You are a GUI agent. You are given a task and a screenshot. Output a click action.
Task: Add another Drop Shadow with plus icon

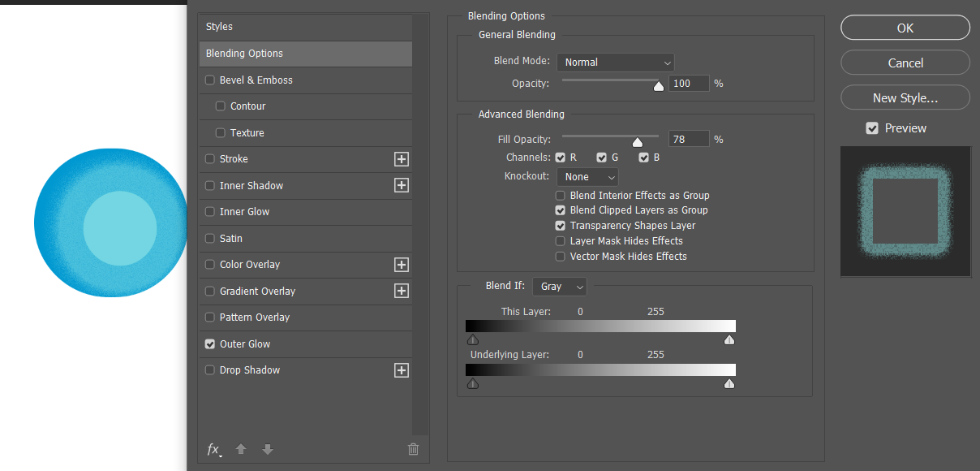pyautogui.click(x=401, y=370)
